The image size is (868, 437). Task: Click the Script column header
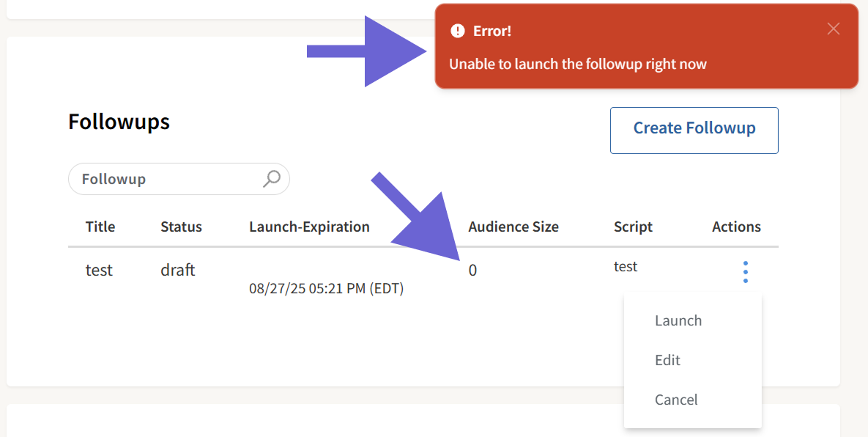633,227
